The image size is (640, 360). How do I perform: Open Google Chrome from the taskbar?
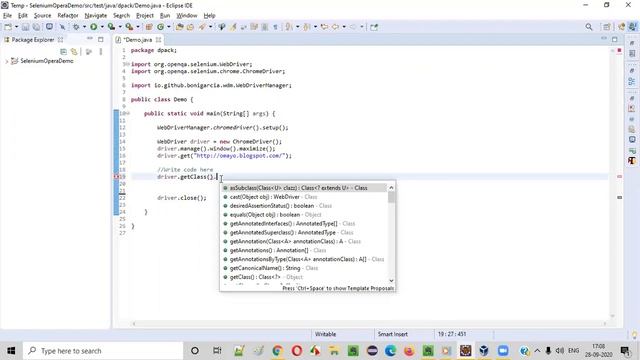point(278,351)
